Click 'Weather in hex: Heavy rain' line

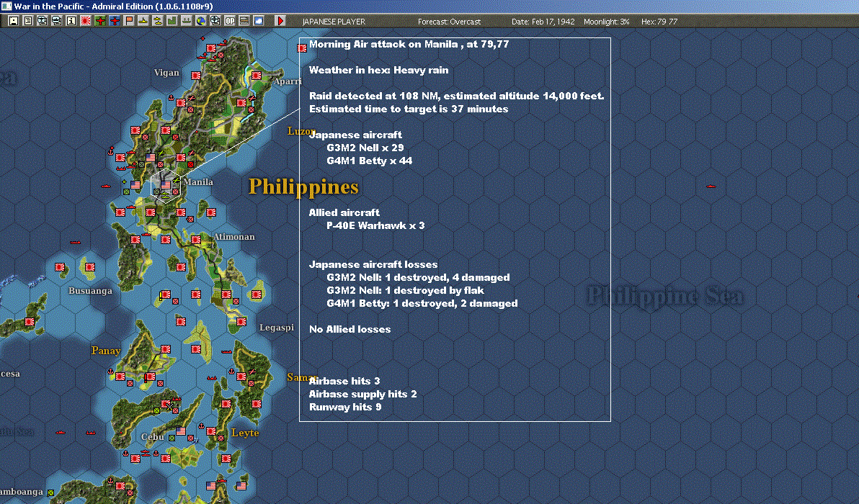tap(378, 70)
